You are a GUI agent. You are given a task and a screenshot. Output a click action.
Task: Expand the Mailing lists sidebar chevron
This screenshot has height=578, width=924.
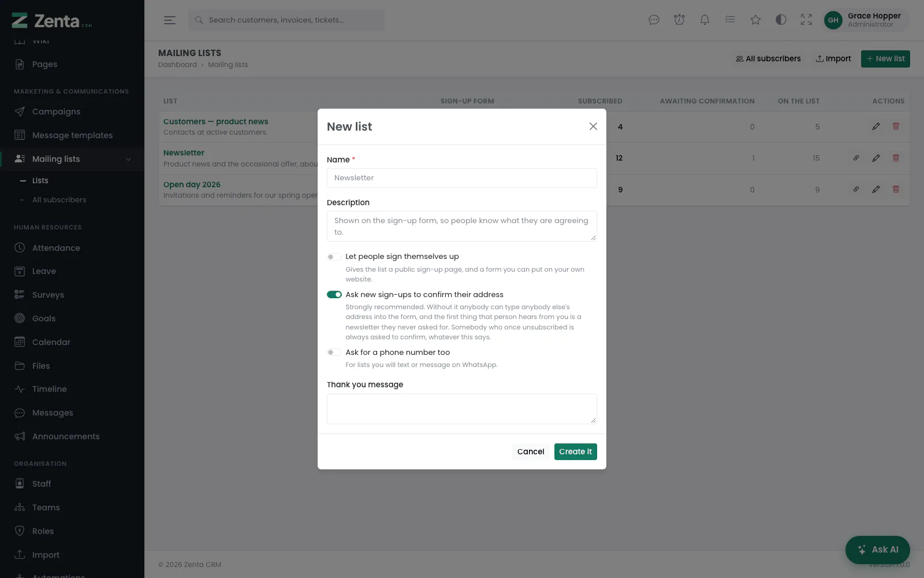point(128,160)
